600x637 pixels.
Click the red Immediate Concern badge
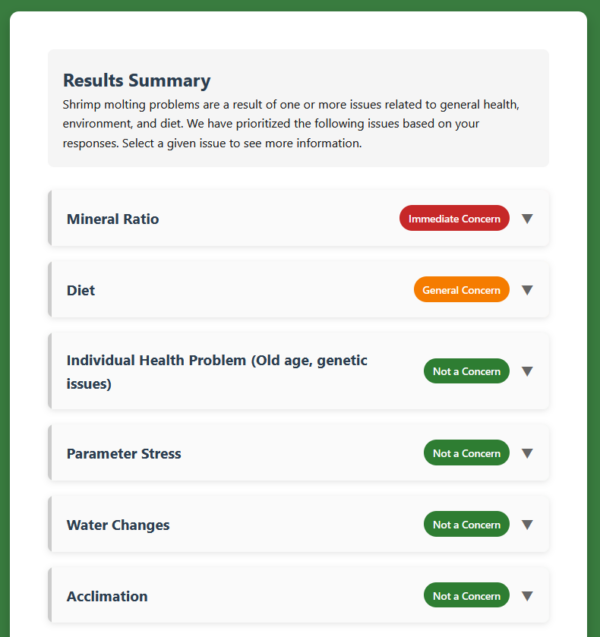point(454,219)
